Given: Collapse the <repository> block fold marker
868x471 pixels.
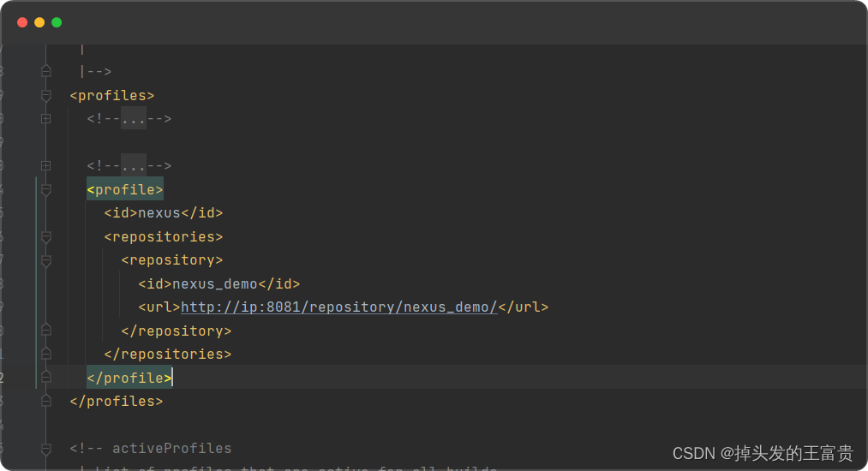Looking at the screenshot, I should (46, 260).
